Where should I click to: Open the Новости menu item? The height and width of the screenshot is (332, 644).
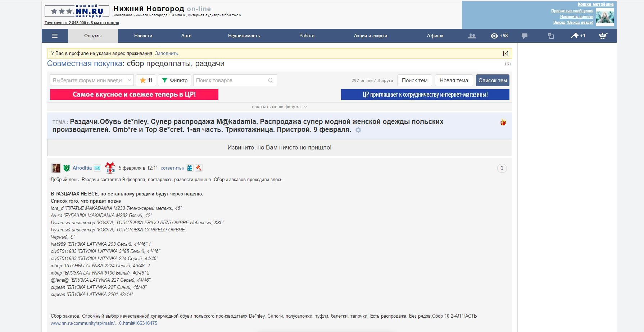pos(143,36)
